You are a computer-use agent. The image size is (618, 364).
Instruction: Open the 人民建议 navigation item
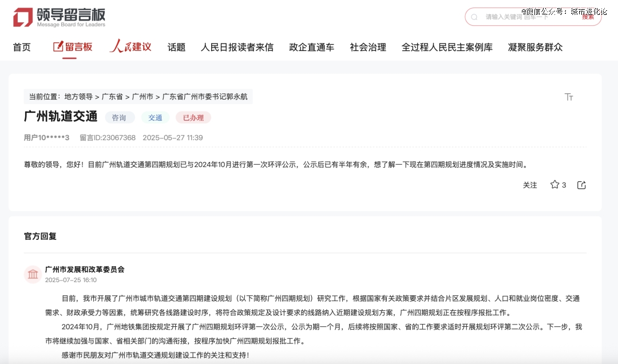click(x=130, y=47)
